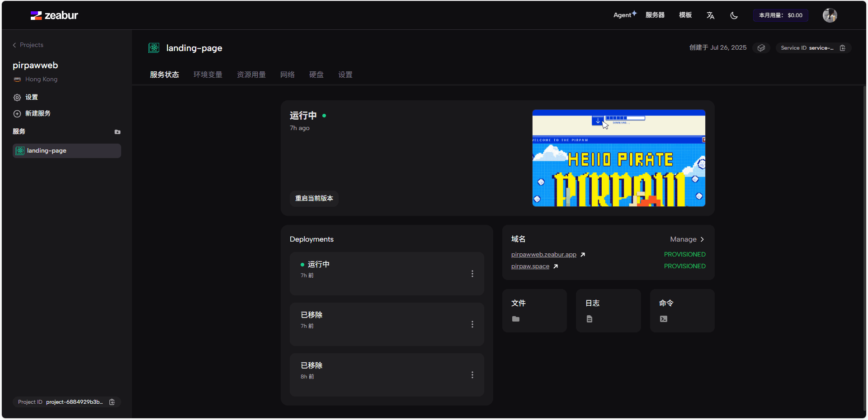Click the 重启当前版本 button
Screen dimensions: 868x420
click(314, 198)
